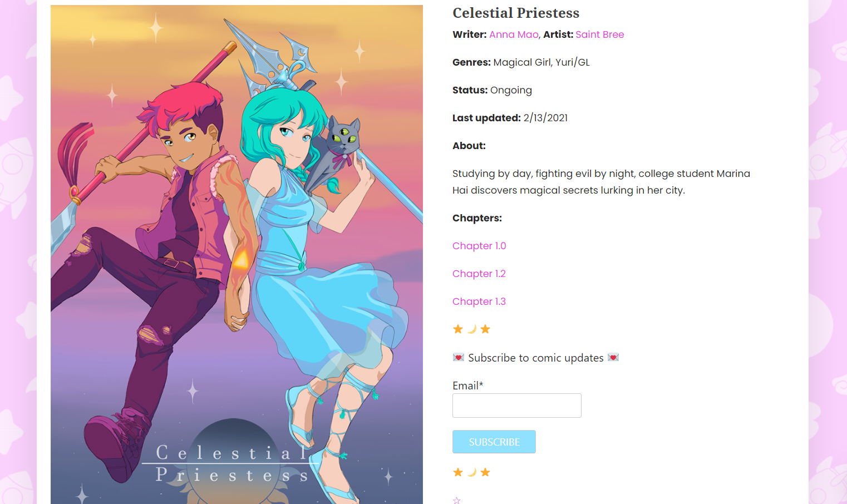Click the right star icon below Chapter 1.3
The width and height of the screenshot is (847, 504).
(485, 329)
